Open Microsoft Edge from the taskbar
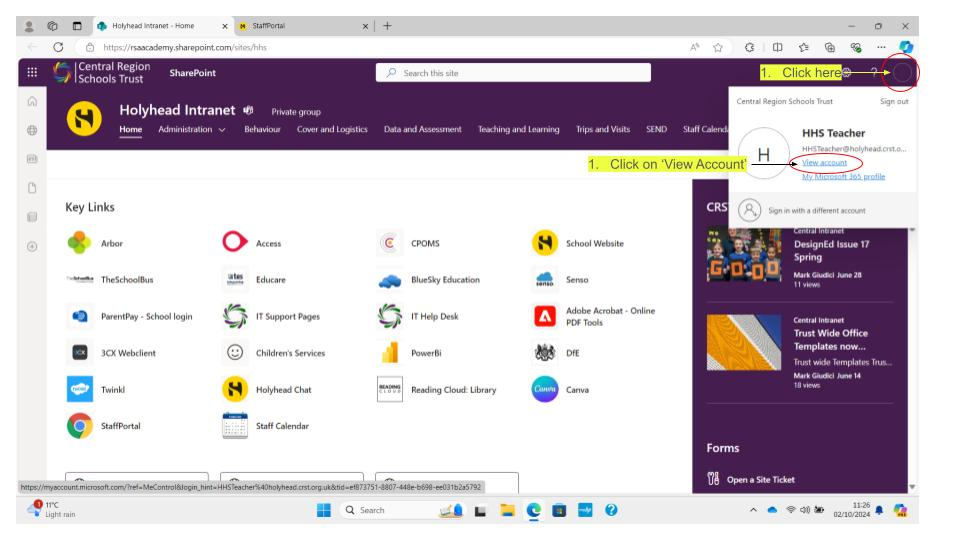This screenshot has width=960, height=540. point(533,510)
